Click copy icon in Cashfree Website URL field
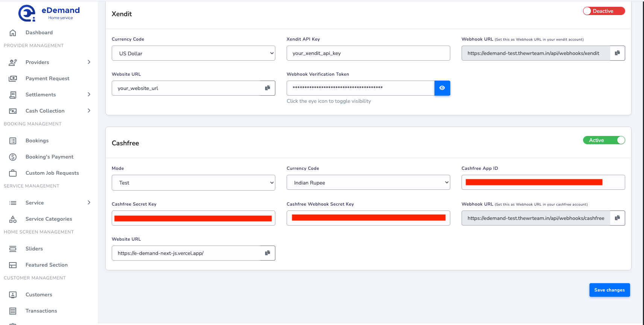The width and height of the screenshot is (644, 325). pyautogui.click(x=267, y=253)
